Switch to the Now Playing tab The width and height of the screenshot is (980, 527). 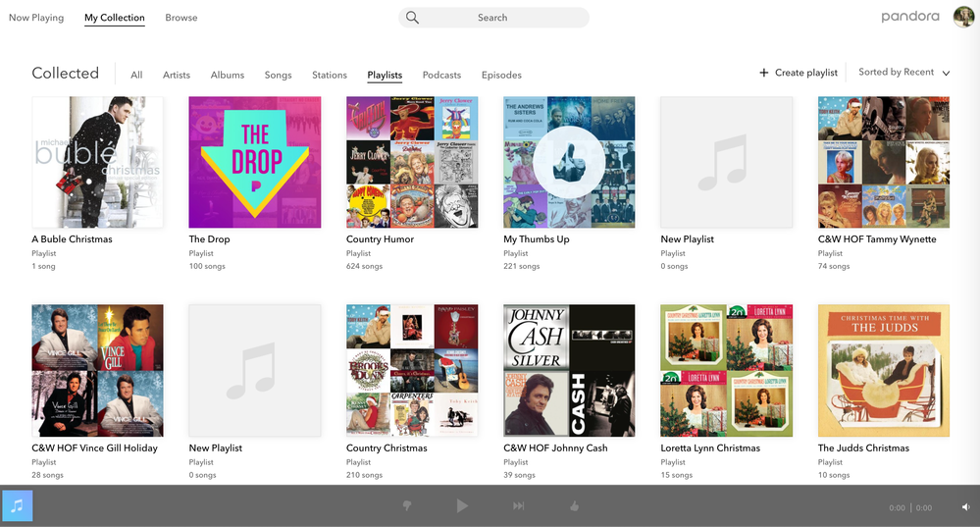pos(36,18)
